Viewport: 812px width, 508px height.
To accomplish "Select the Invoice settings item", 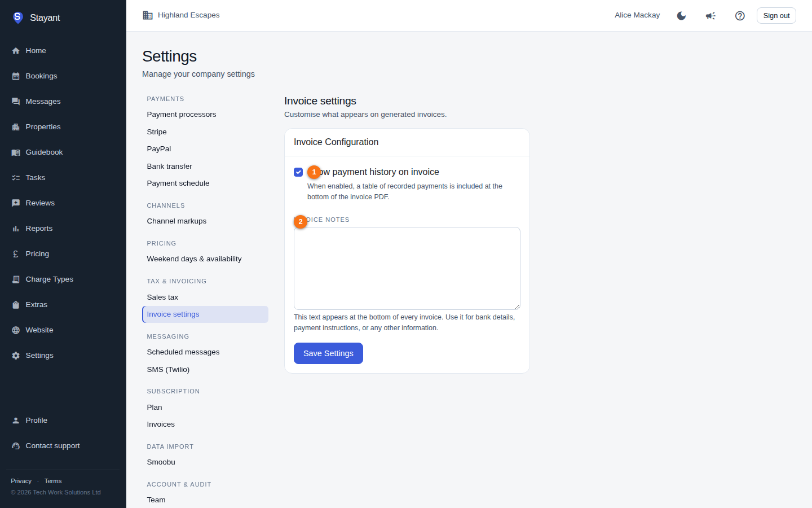I will [x=205, y=314].
